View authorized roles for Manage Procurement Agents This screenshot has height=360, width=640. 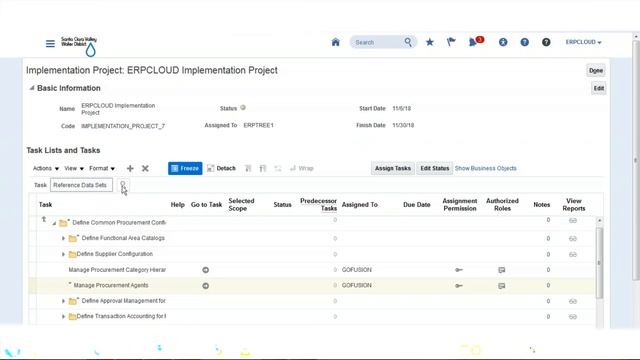502,286
